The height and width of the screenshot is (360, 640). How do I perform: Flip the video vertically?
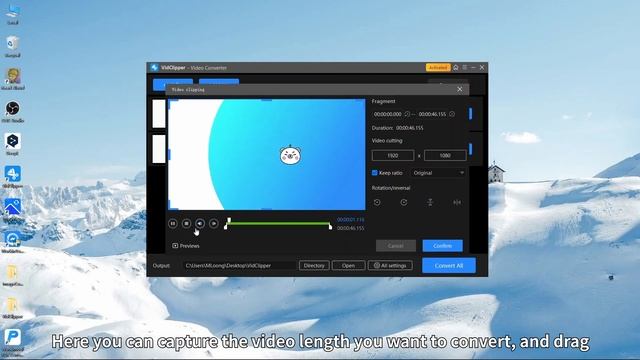point(430,202)
